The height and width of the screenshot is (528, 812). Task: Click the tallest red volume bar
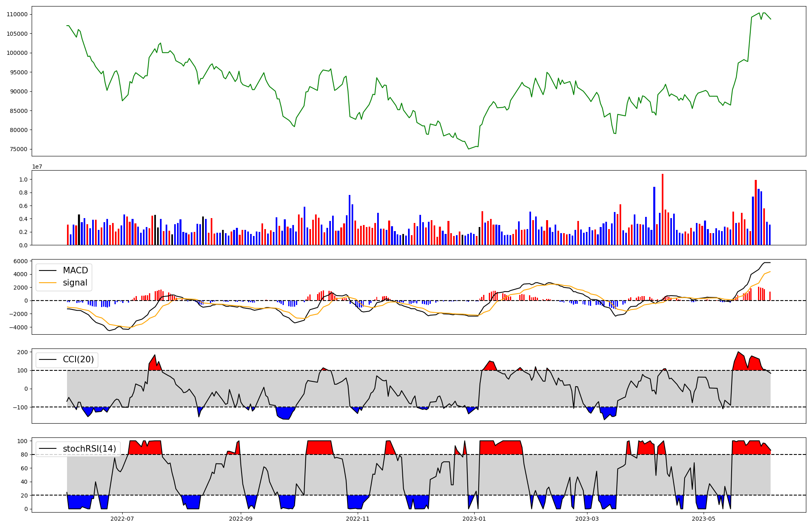[663, 210]
